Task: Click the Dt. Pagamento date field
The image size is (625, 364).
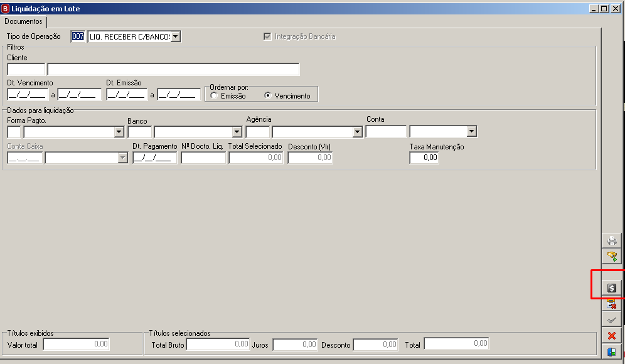Action: coord(154,158)
